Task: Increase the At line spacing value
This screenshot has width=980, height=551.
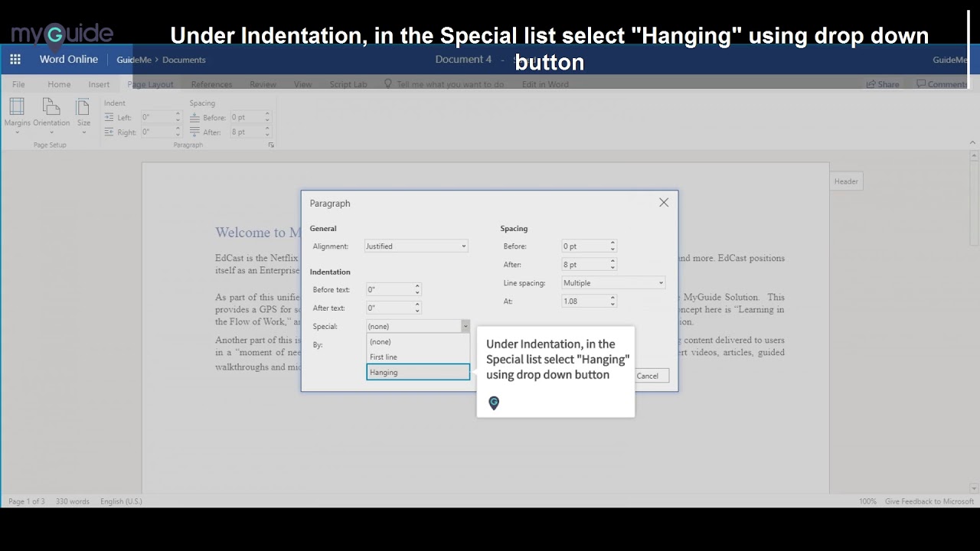Action: click(x=612, y=298)
